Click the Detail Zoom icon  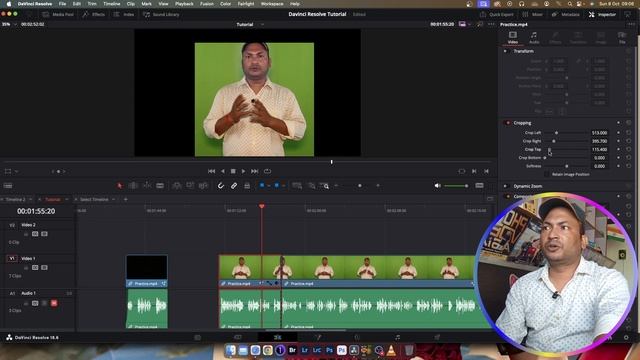point(311,186)
